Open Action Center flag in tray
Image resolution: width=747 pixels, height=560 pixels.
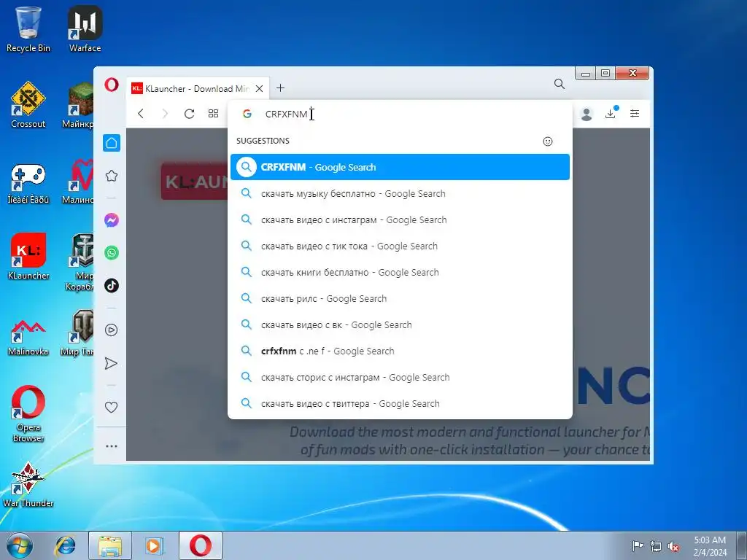point(637,546)
